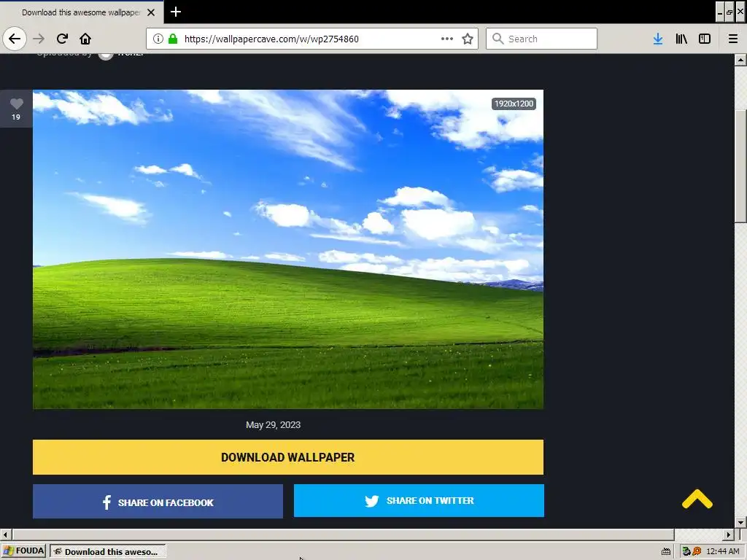Image resolution: width=747 pixels, height=560 pixels.
Task: Click the network tray icon
Action: tap(686, 551)
